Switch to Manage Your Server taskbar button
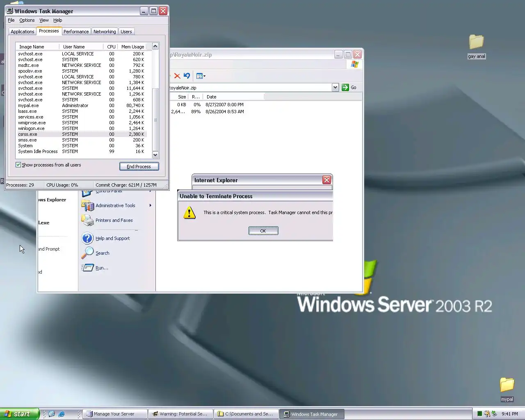The height and width of the screenshot is (420, 525). click(115, 414)
